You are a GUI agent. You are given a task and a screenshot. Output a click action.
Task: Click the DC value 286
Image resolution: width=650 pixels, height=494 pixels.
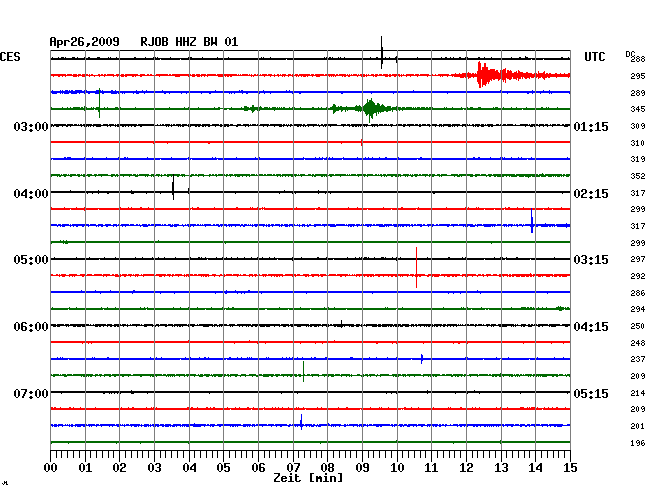[638, 293]
